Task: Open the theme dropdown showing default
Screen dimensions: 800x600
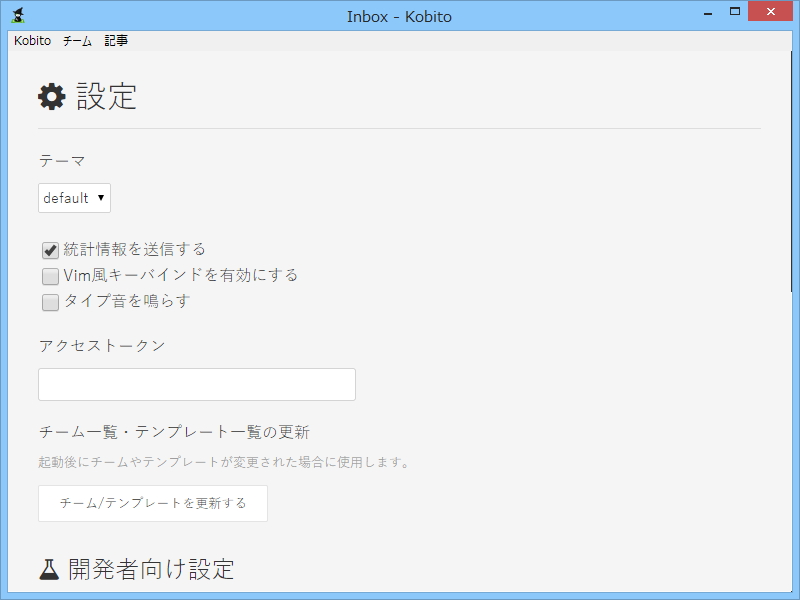Action: point(74,197)
